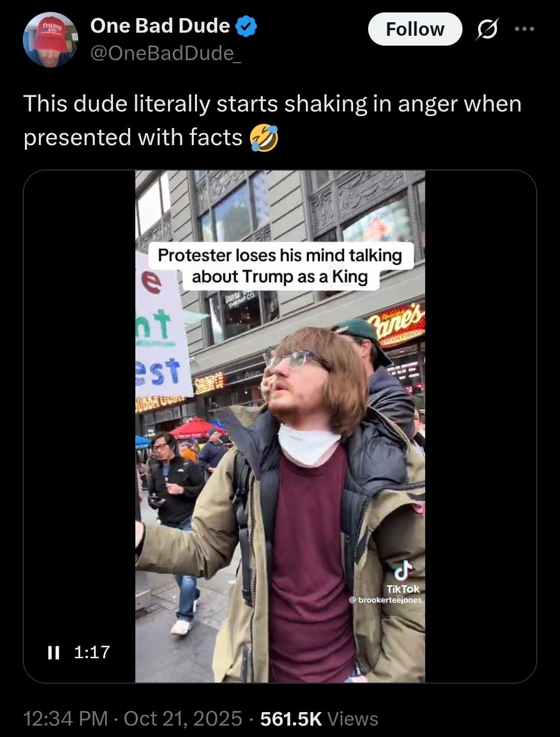Viewport: 560px width, 737px height.
Task: Click the 1:17 video time indicator
Action: [92, 652]
